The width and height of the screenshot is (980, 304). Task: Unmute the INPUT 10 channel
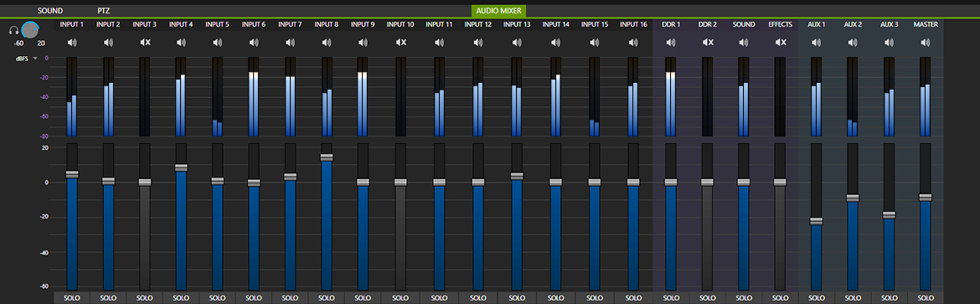click(400, 43)
